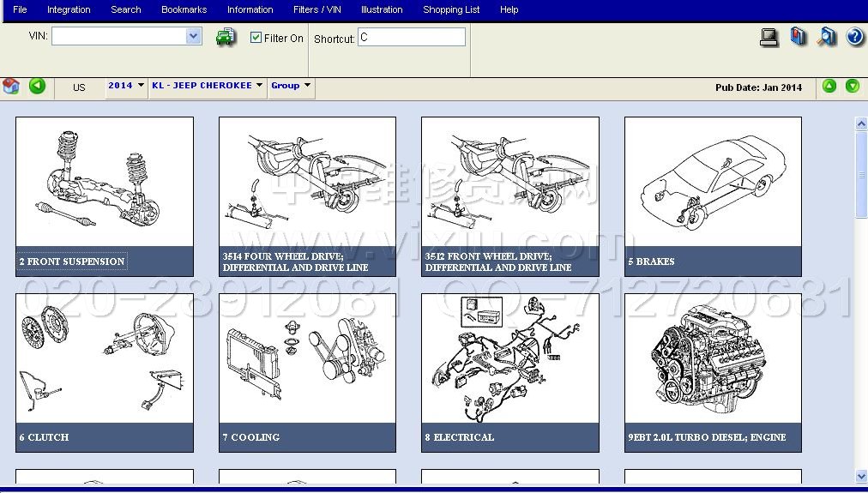
Task: Open the bookmarks book icon
Action: [x=799, y=37]
